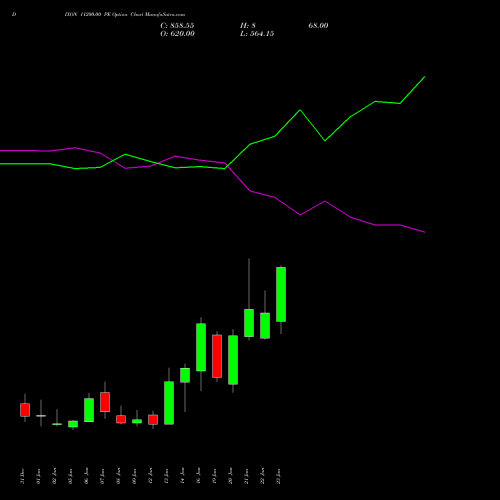Click the green indicator line's final peak

425,77
